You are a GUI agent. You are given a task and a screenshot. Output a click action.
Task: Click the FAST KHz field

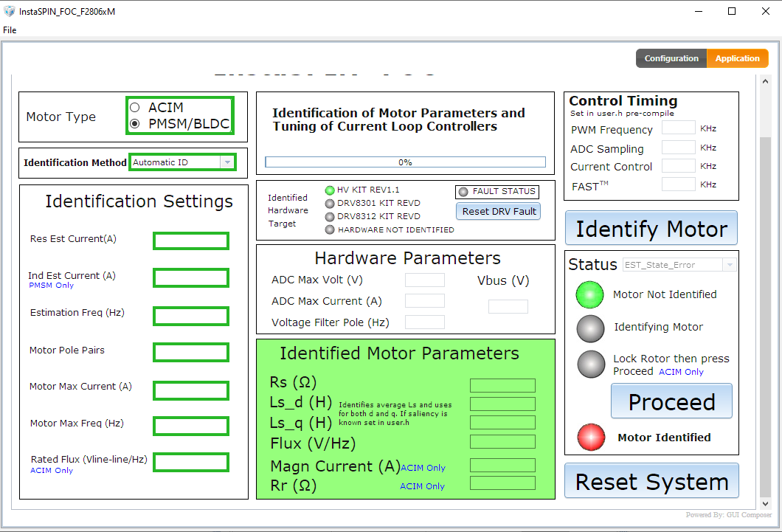tap(678, 184)
